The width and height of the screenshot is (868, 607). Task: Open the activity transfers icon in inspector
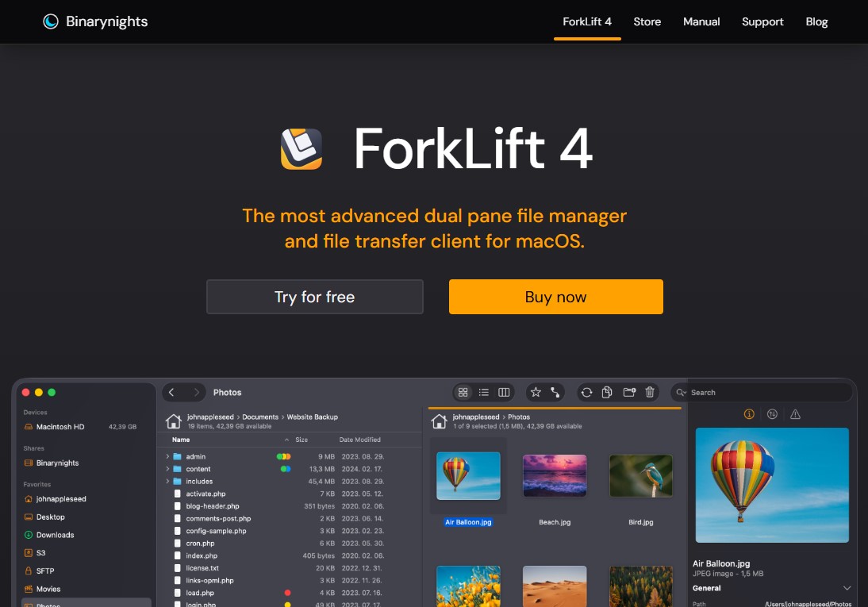tap(772, 414)
